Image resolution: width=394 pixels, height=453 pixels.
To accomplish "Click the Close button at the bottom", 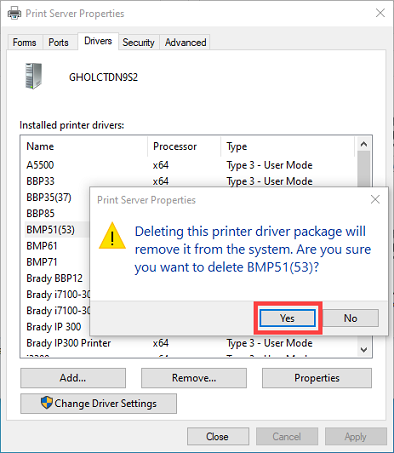I will (218, 436).
